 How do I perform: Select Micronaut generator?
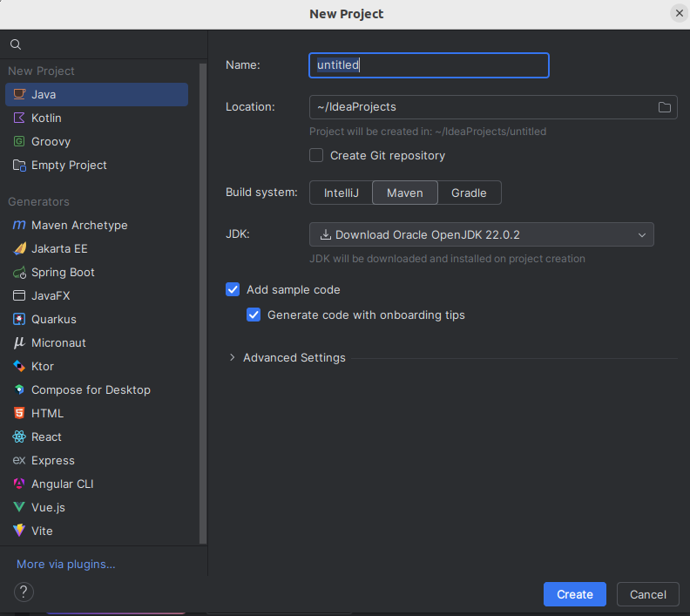pos(97,342)
